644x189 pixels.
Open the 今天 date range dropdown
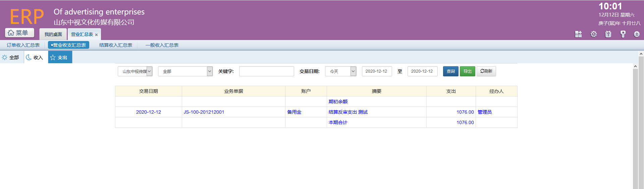(x=340, y=71)
